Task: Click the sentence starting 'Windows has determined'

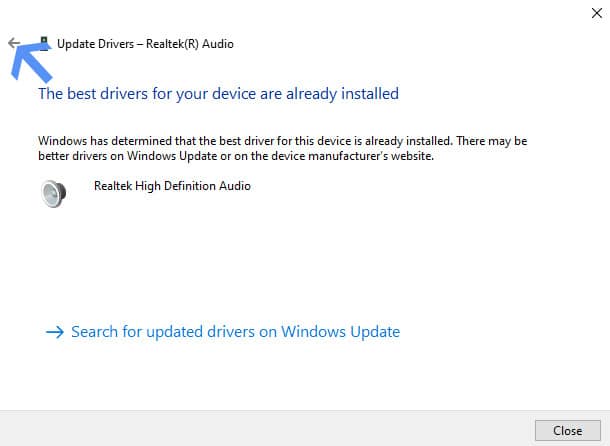Action: coord(200,142)
